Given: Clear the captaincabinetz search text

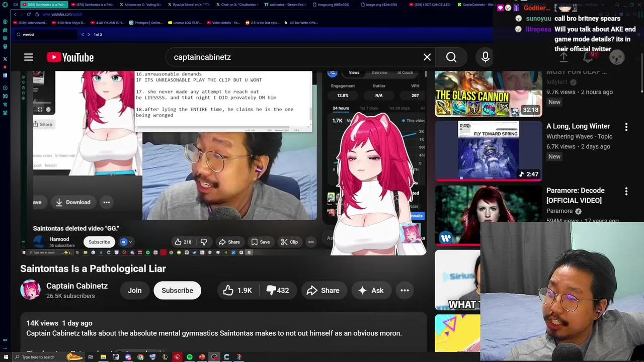Looking at the screenshot, I should (427, 57).
